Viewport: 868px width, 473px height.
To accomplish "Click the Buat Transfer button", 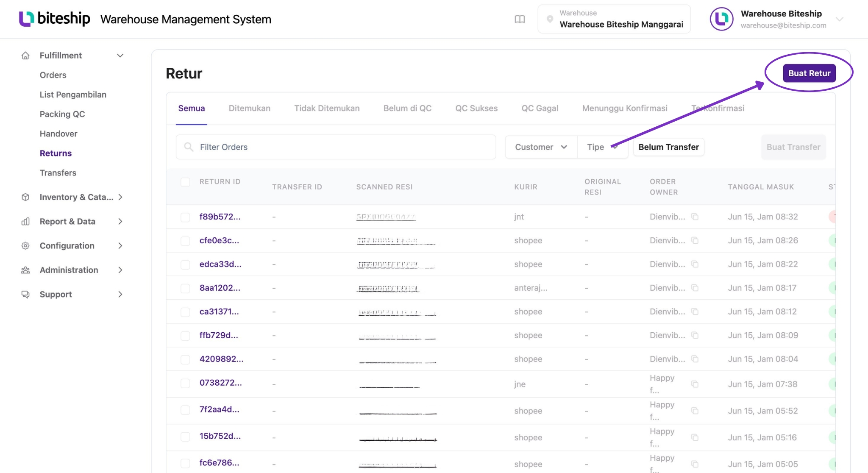I will 793,147.
